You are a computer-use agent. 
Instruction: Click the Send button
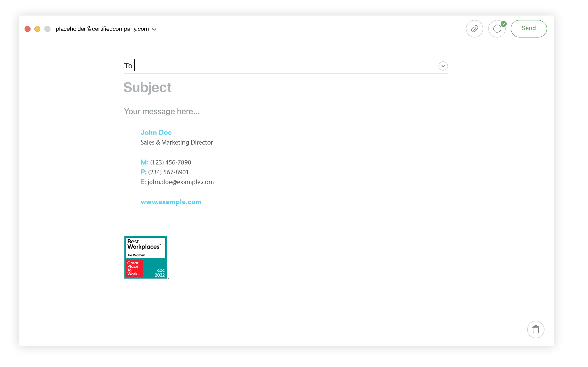pyautogui.click(x=529, y=28)
